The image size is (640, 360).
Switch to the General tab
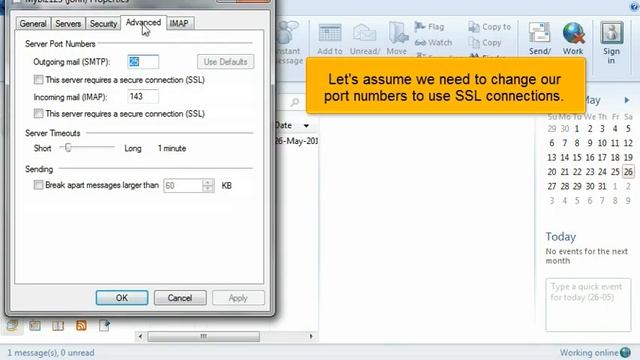33,24
